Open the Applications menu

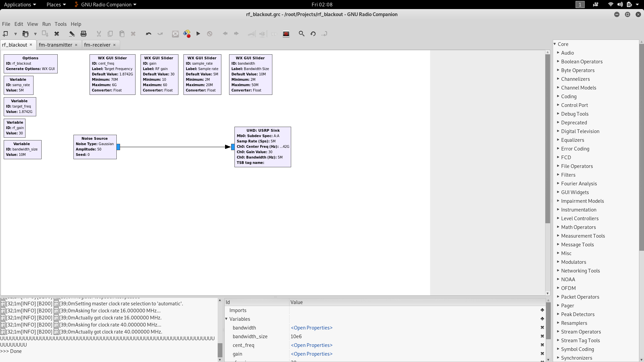(20, 4)
